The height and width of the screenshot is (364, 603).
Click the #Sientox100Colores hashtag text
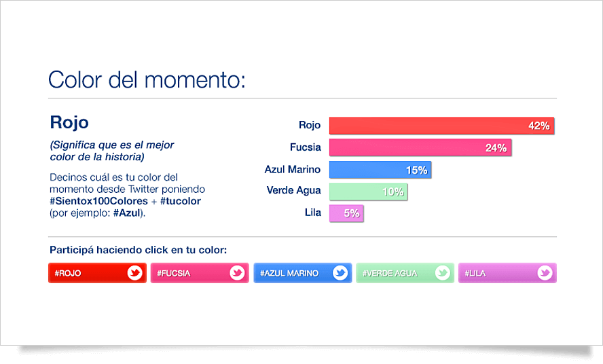98,201
